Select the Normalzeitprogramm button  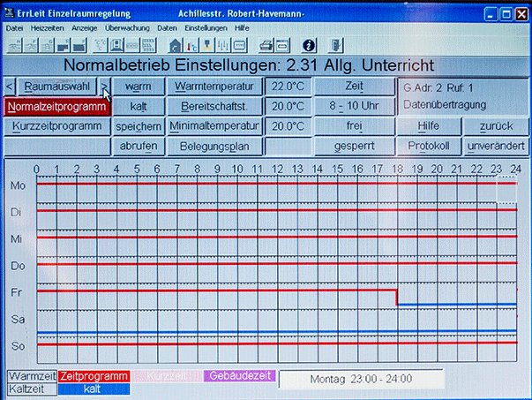point(57,107)
